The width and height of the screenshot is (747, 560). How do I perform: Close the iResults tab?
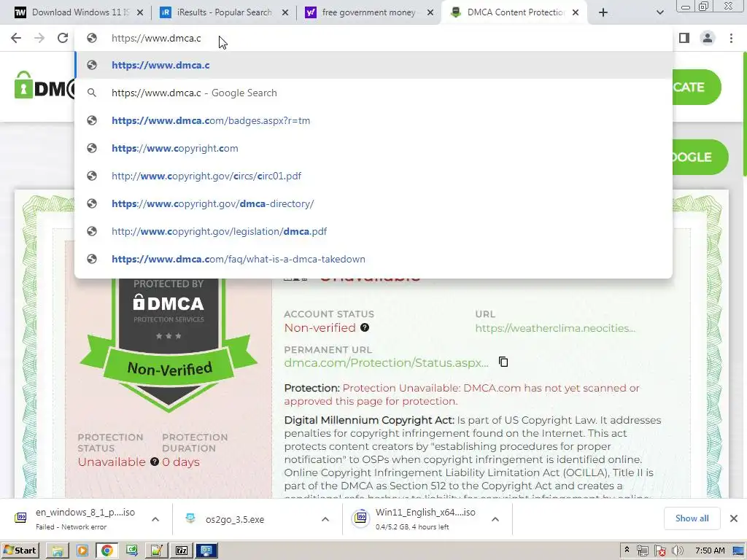tap(285, 12)
